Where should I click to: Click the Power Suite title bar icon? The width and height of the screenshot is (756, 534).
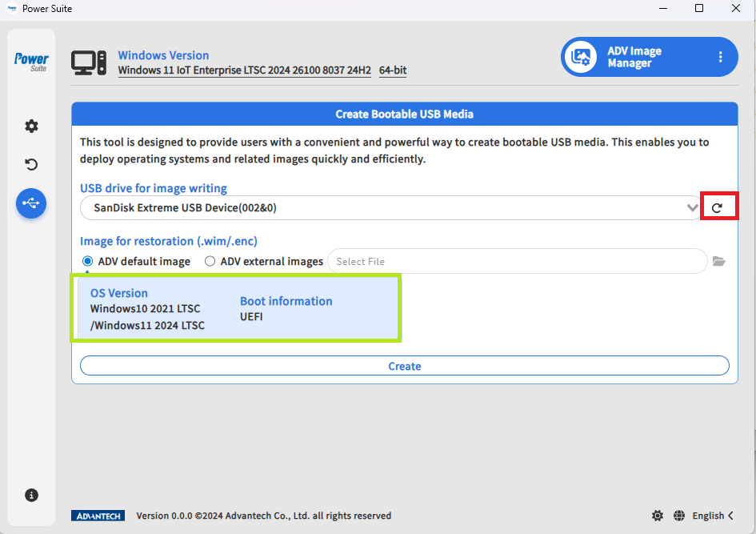tap(12, 8)
